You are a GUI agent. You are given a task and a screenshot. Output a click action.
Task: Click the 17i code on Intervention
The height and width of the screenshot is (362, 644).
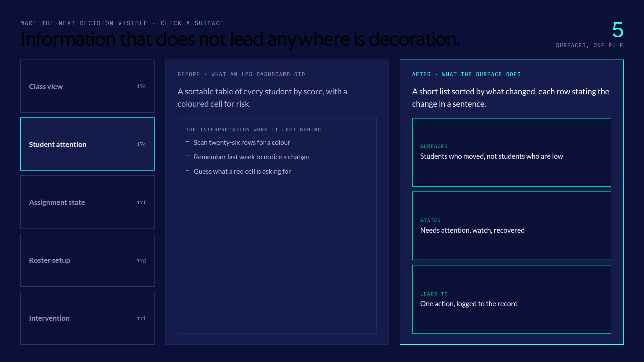tap(141, 318)
